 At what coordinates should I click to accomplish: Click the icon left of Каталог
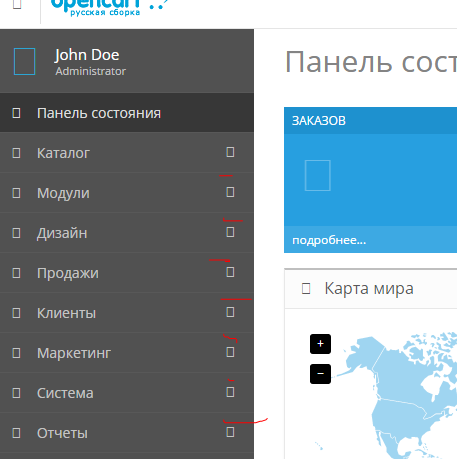(x=16, y=153)
